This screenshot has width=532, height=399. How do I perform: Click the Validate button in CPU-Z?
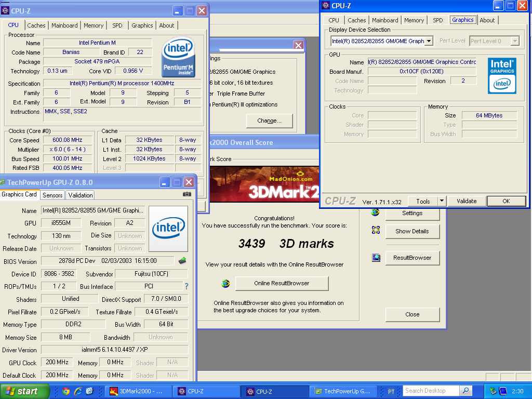pyautogui.click(x=467, y=201)
